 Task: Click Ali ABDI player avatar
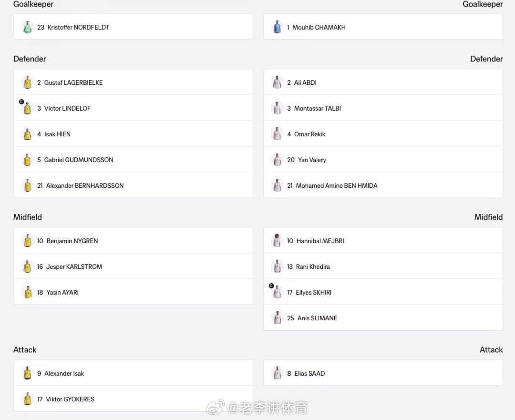(x=277, y=82)
